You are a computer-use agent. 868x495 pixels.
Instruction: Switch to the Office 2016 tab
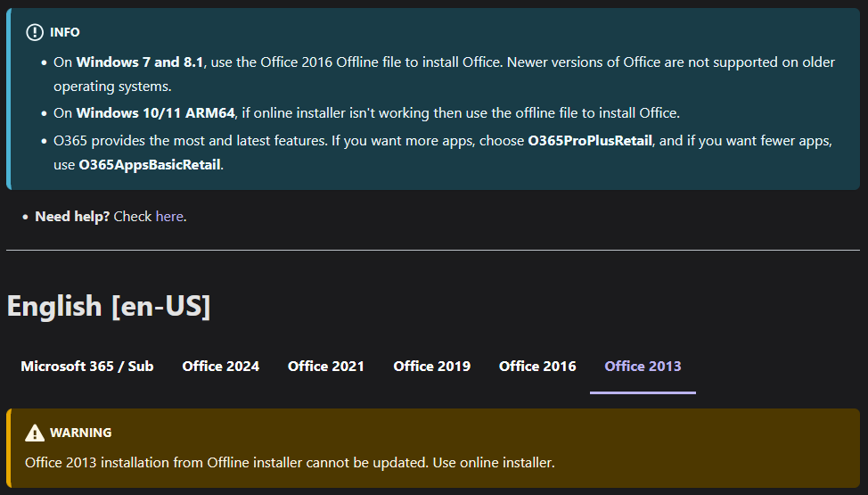click(537, 367)
